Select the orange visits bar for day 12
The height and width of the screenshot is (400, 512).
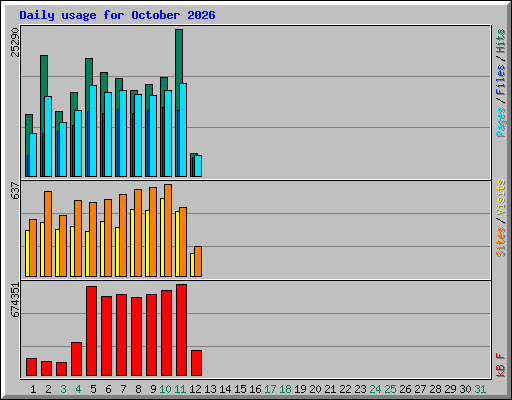coord(198,261)
